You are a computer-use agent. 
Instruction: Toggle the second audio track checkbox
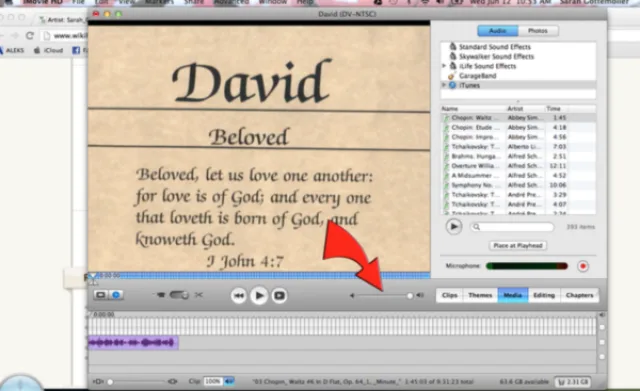tap(602, 356)
